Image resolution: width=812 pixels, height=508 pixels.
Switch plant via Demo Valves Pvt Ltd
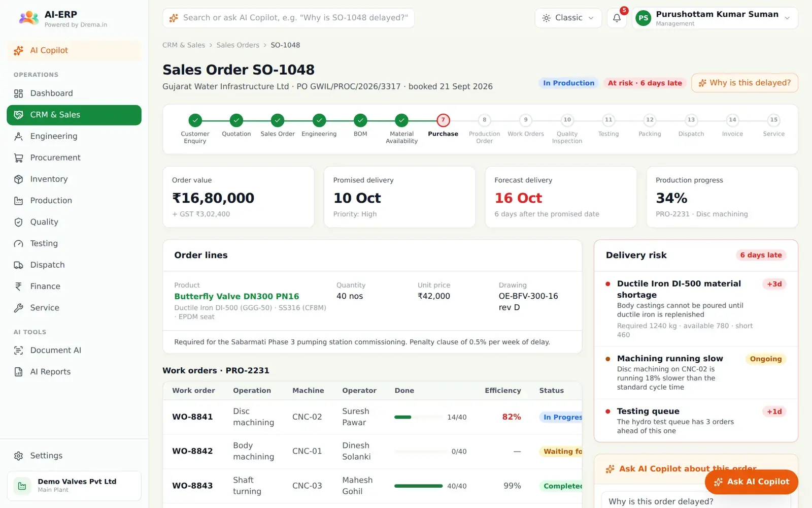click(74, 486)
